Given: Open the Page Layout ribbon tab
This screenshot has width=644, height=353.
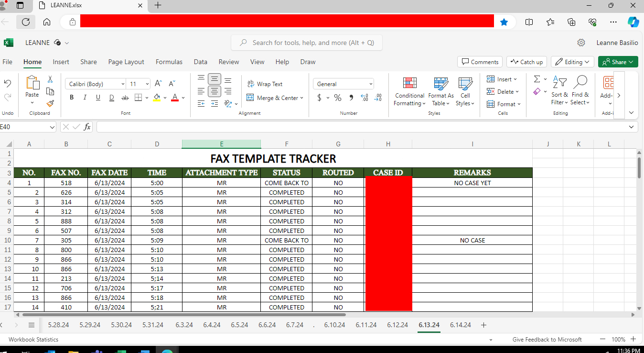Looking at the screenshot, I should [x=126, y=62].
